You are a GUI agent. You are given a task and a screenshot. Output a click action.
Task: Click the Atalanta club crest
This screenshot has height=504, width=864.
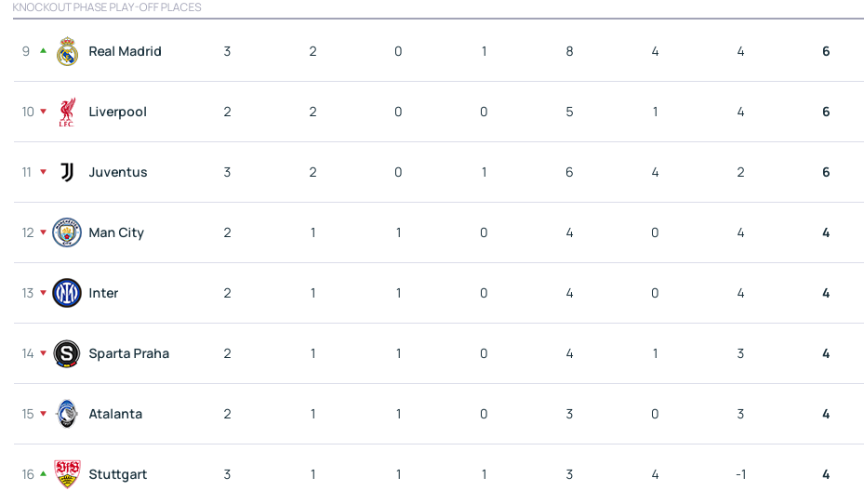67,414
